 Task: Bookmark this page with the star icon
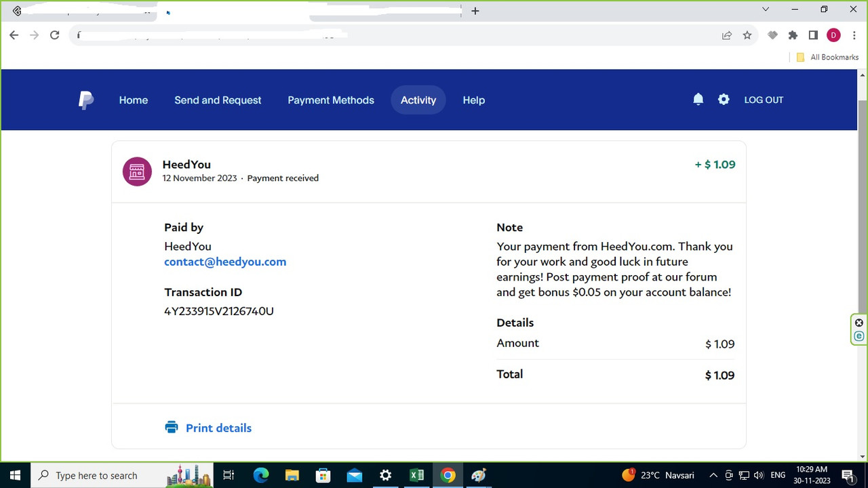point(747,35)
